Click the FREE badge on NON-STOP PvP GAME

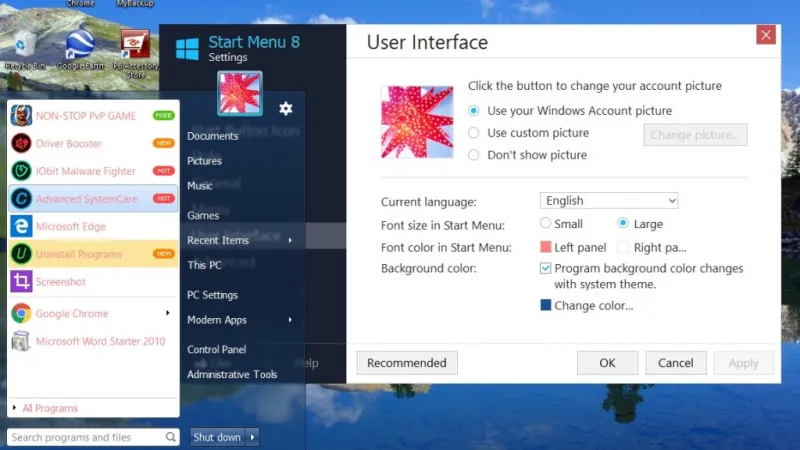[163, 116]
